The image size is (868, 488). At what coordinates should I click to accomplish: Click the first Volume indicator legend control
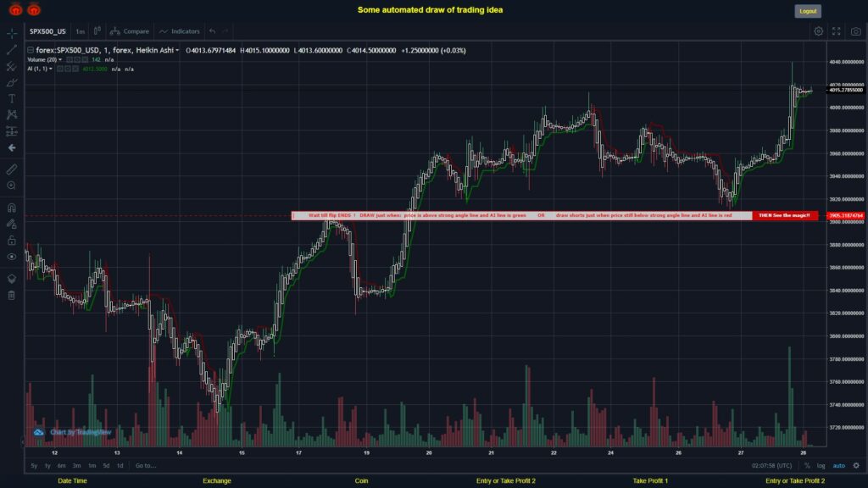pyautogui.click(x=70, y=60)
